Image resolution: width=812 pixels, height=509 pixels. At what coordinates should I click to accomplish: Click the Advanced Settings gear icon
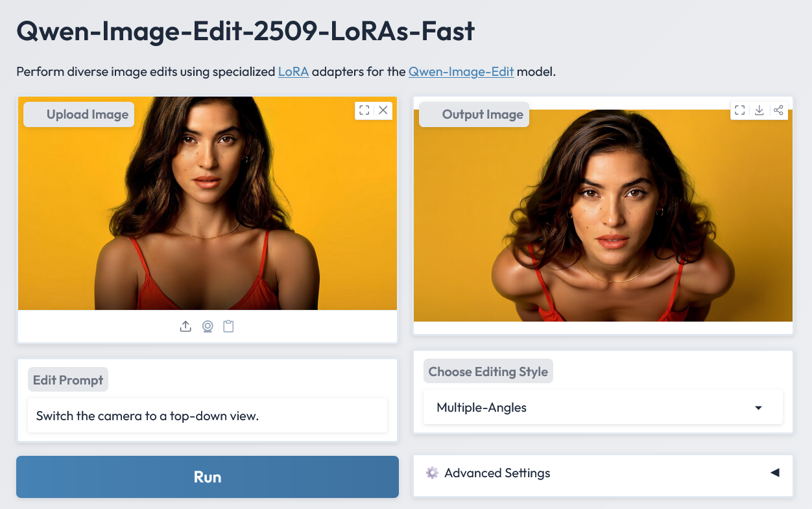(x=432, y=473)
